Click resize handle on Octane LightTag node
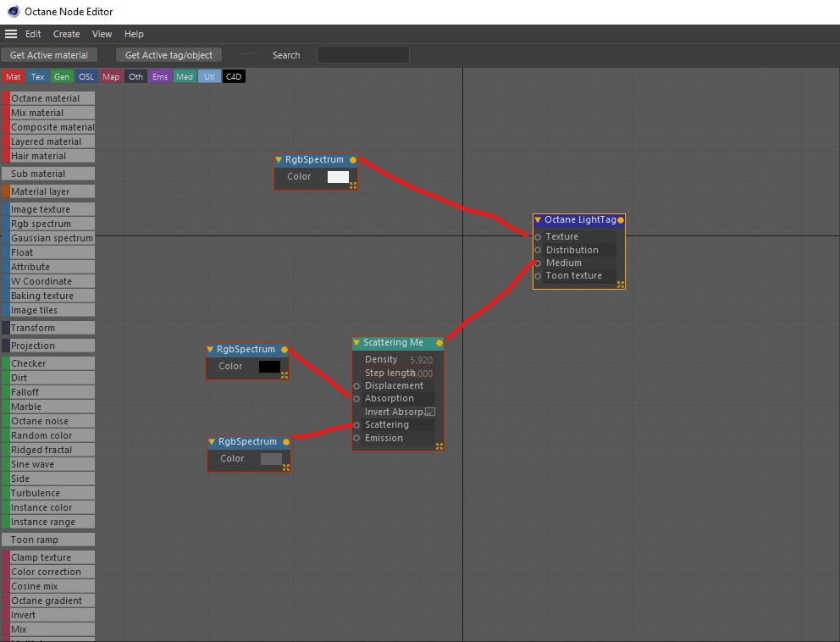840x642 pixels. tap(621, 285)
